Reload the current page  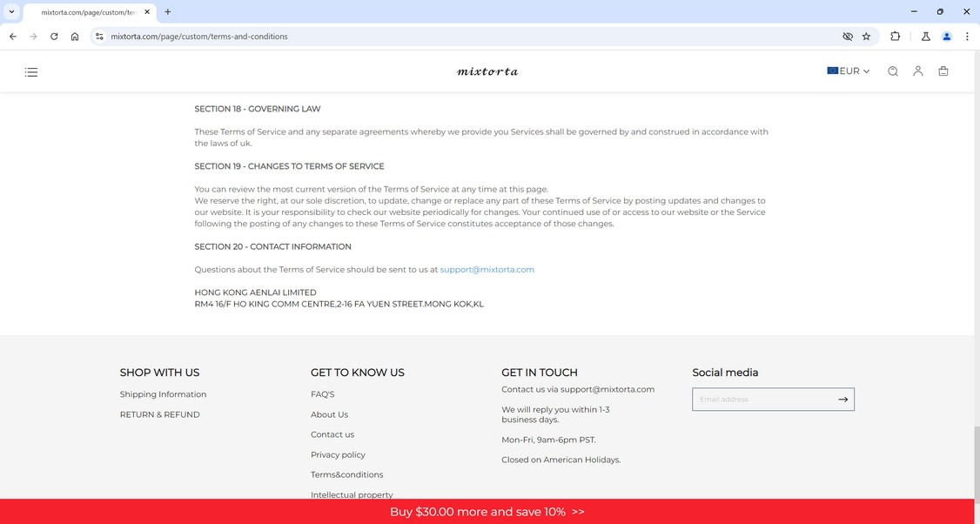pos(54,37)
